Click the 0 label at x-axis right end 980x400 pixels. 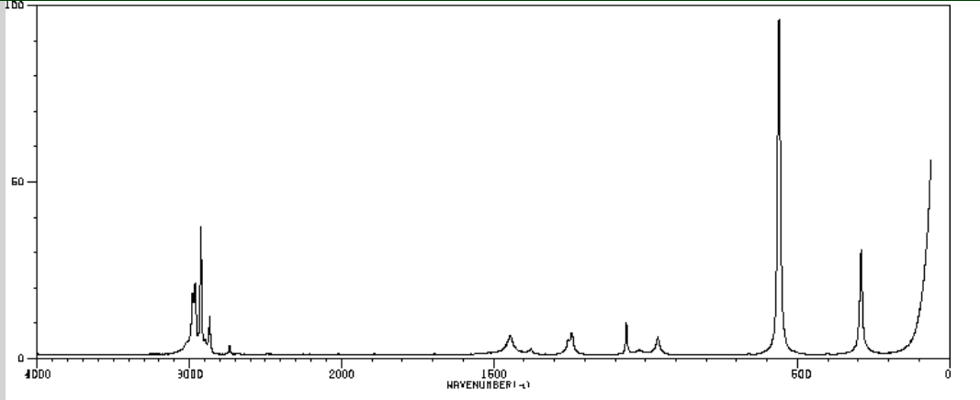pos(948,374)
